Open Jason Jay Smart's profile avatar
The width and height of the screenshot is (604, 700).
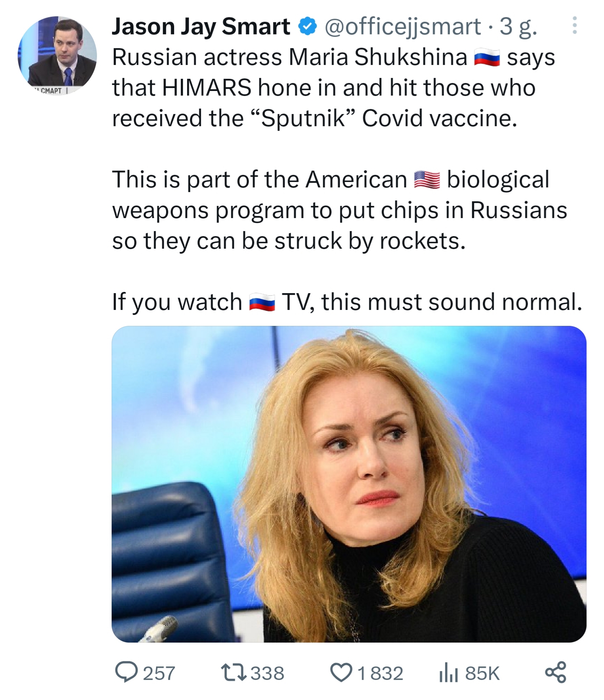[x=57, y=55]
